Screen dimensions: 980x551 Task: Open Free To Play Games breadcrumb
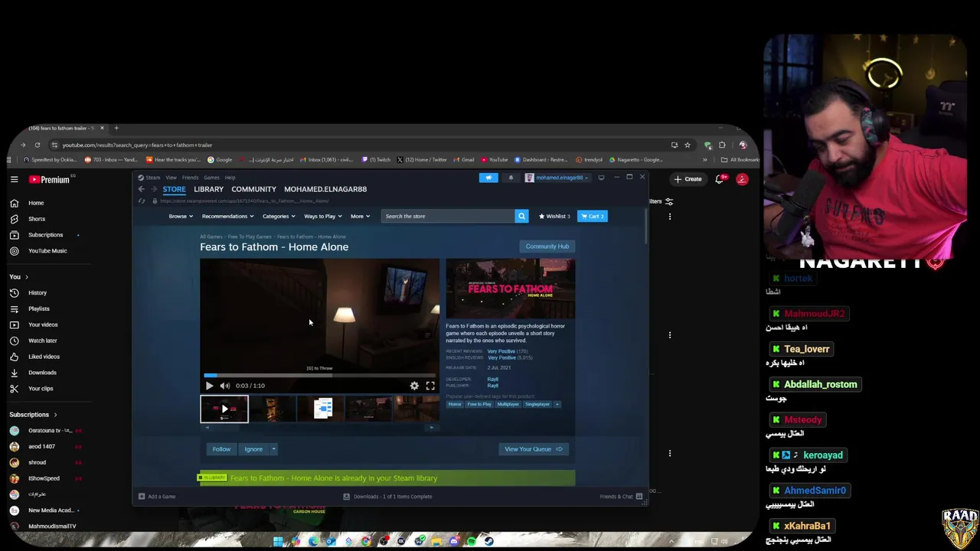pos(250,237)
